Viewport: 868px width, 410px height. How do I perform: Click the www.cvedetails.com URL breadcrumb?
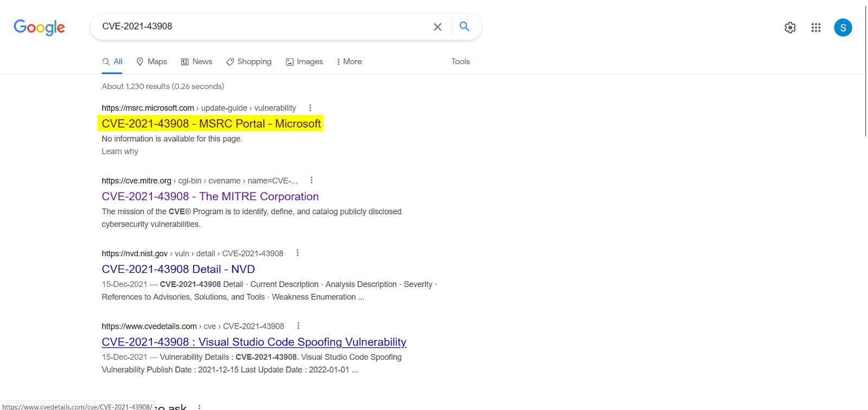[193, 326]
